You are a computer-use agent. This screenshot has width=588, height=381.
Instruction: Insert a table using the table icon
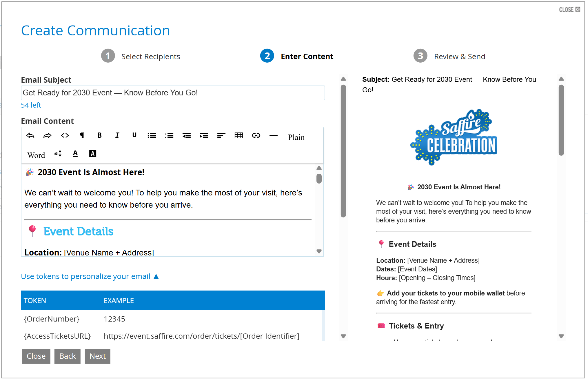239,135
